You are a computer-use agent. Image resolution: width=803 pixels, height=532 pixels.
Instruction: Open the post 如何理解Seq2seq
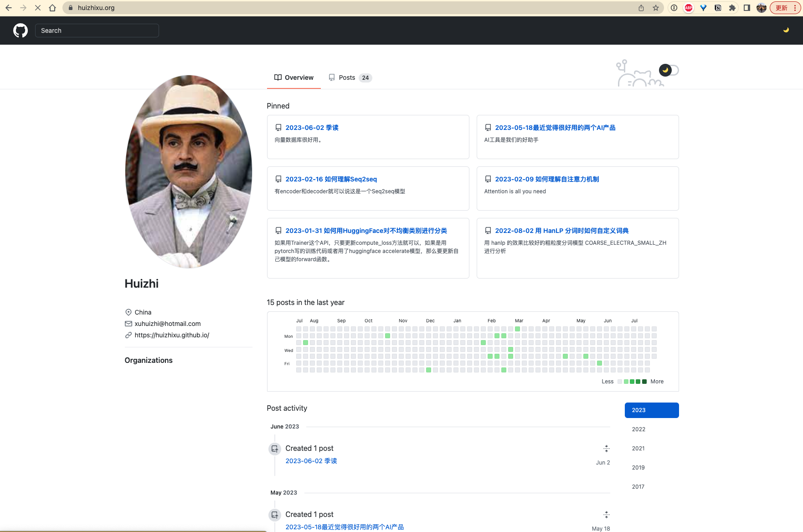pos(331,179)
